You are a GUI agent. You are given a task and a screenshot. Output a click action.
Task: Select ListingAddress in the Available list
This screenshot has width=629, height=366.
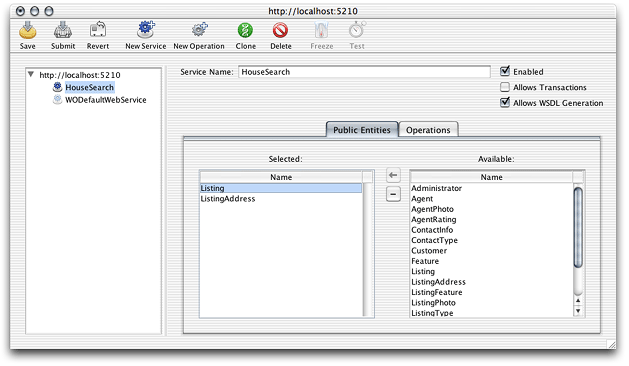tap(492, 282)
